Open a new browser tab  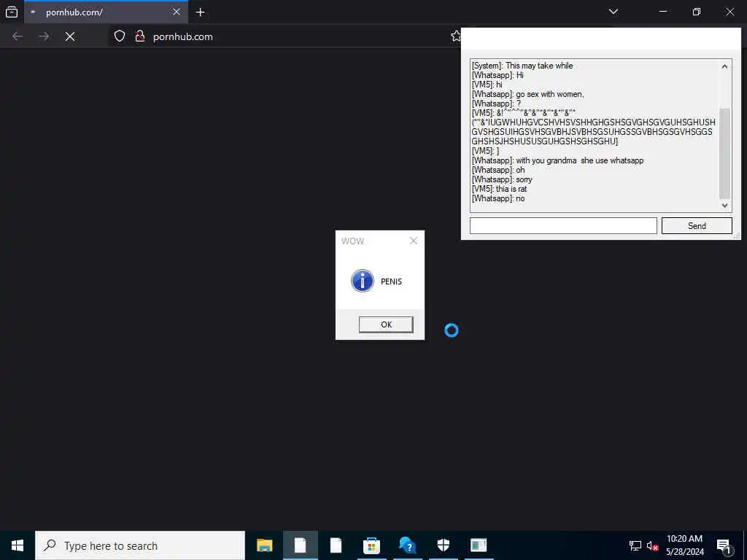coord(200,12)
